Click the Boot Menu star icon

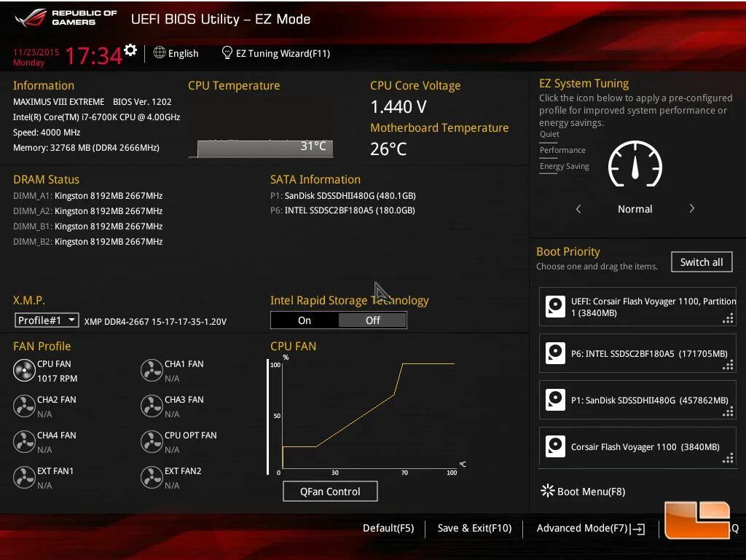tap(548, 491)
